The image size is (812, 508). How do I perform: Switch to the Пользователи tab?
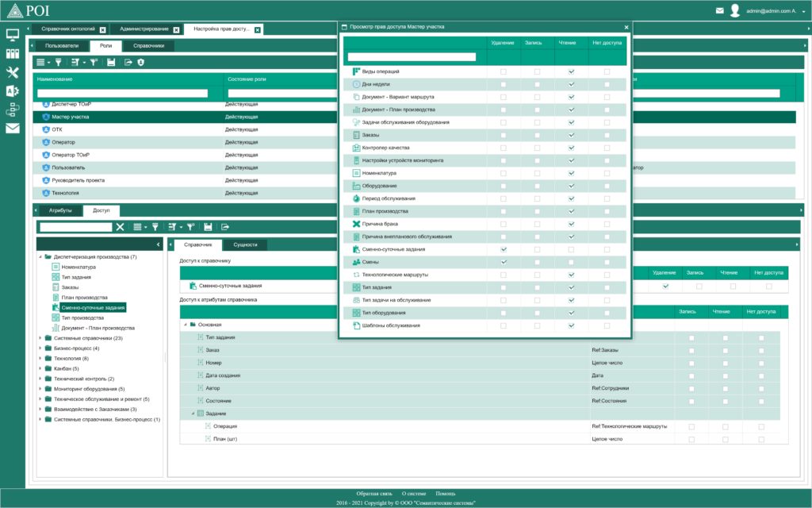[62, 45]
